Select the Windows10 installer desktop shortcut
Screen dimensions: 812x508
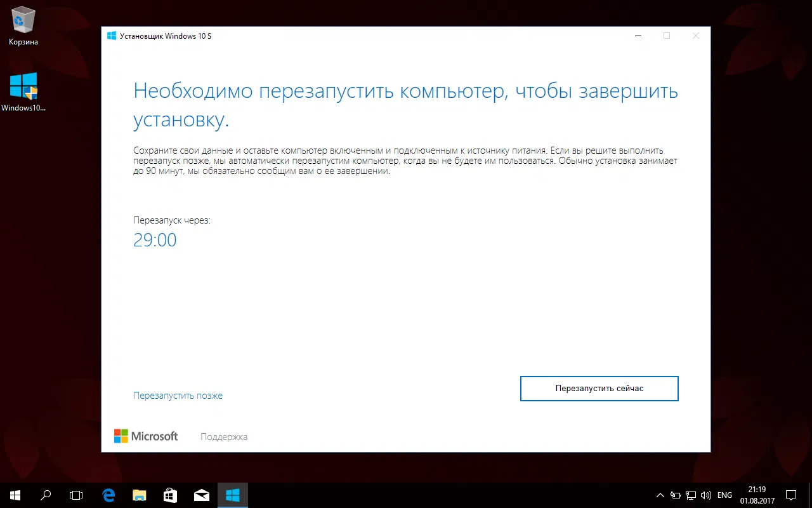click(23, 92)
